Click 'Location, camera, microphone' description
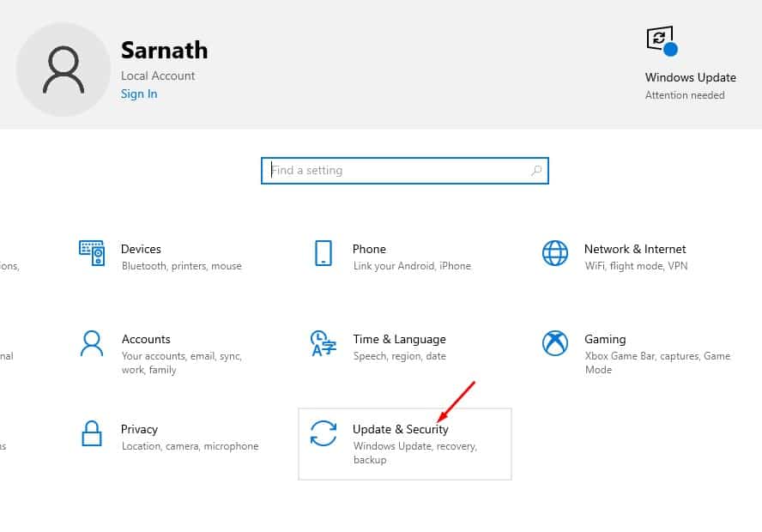 point(190,446)
